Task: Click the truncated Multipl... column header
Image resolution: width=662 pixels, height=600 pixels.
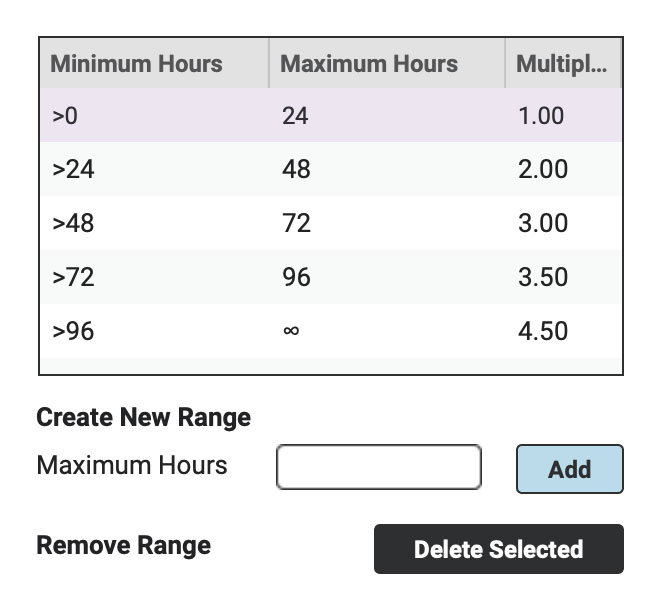Action: [564, 63]
